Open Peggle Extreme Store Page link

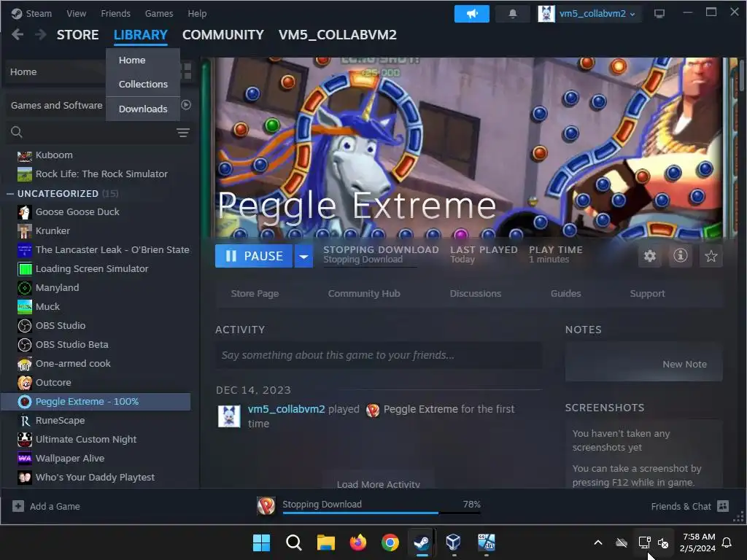tap(255, 293)
